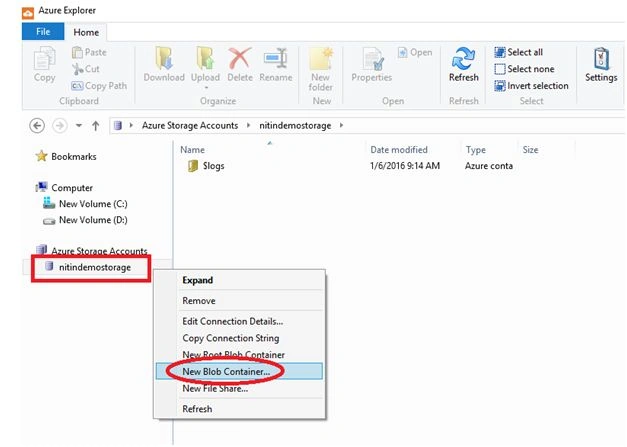Click Select none in ribbon
Viewport: 627px width, 447px height.
524,69
